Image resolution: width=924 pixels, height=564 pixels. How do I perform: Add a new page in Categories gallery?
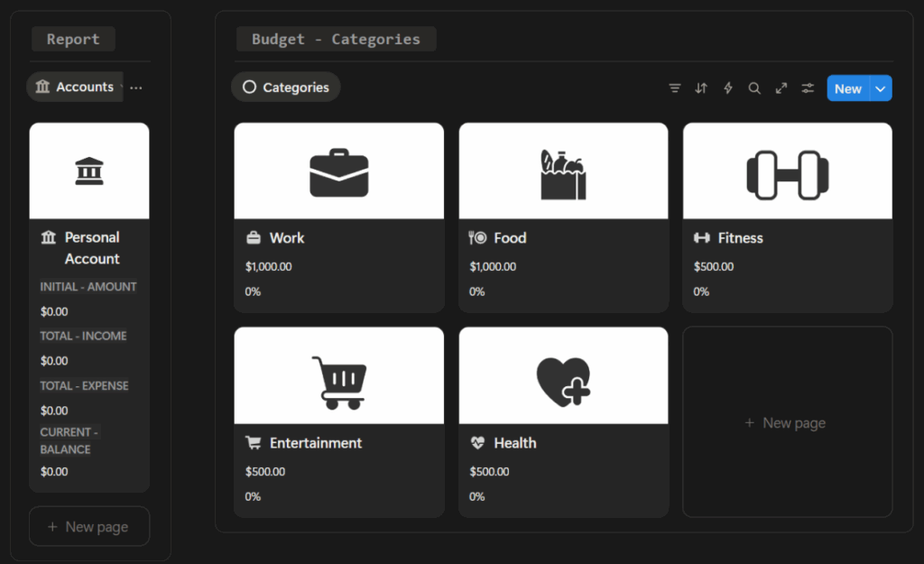[x=787, y=422]
